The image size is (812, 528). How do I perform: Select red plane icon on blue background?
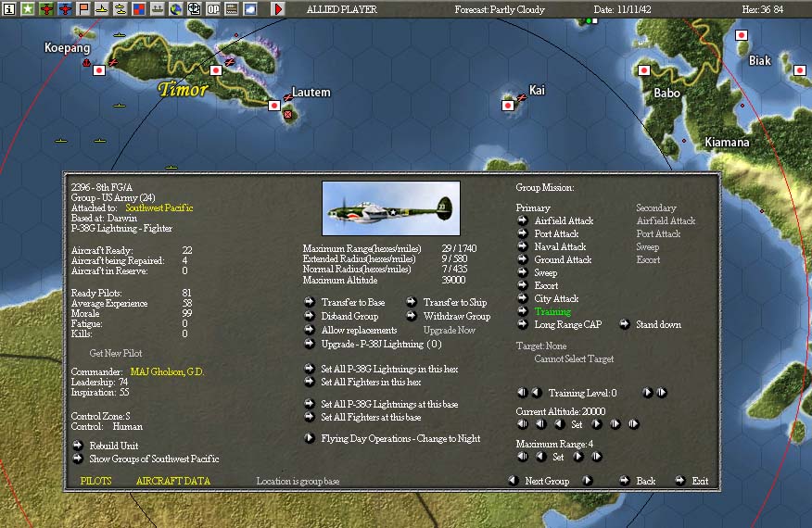pyautogui.click(x=65, y=9)
